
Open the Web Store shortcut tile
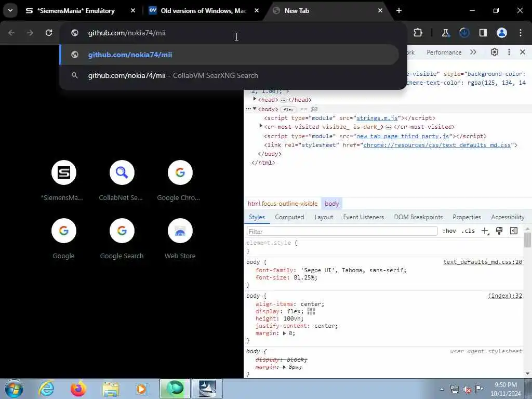click(180, 239)
